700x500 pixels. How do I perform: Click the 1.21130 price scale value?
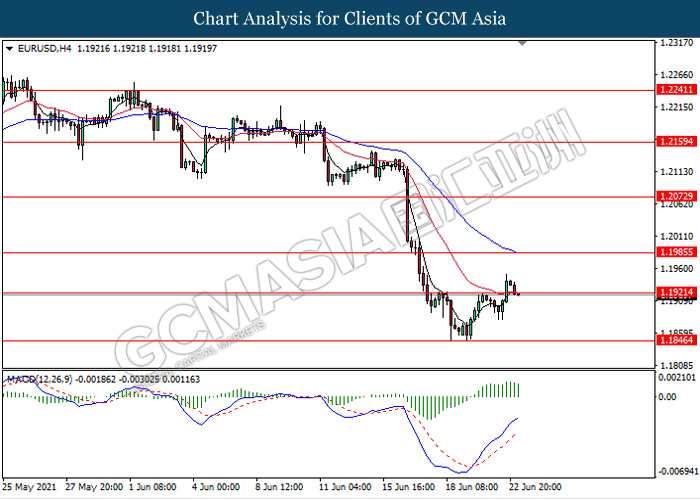tap(677, 172)
